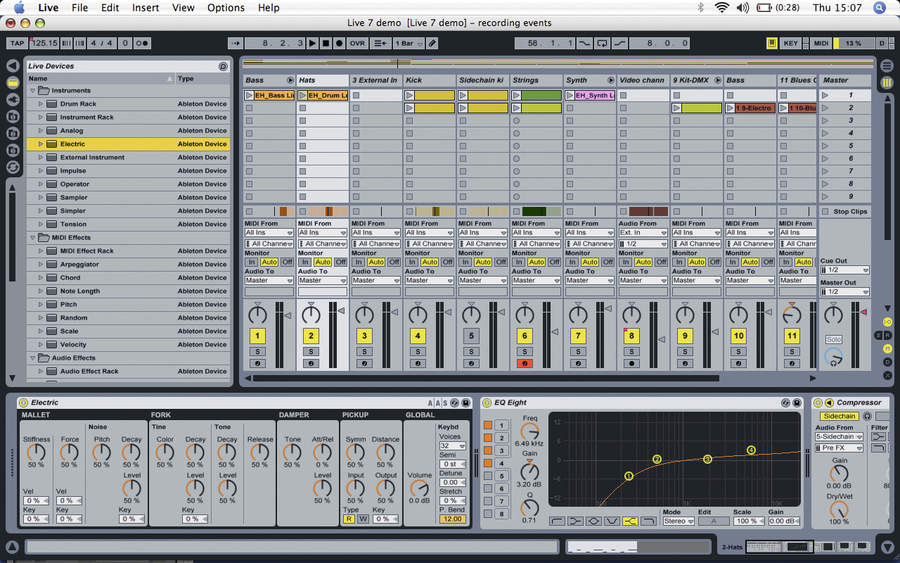Open the Edit menu
The height and width of the screenshot is (563, 900).
point(110,7)
